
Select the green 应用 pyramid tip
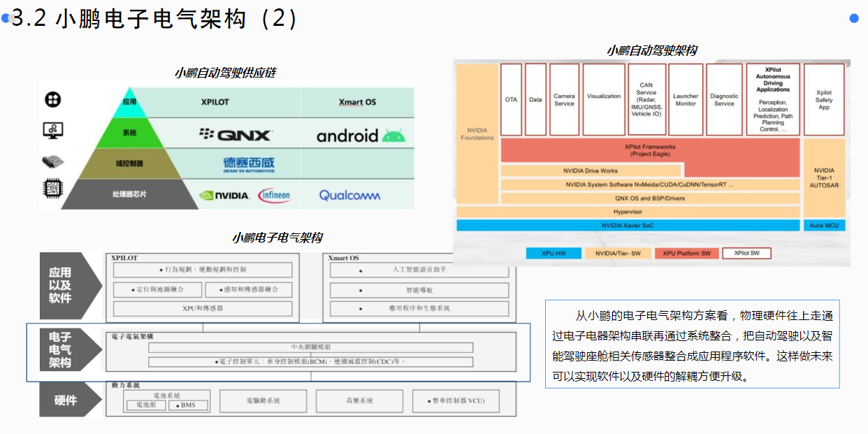129,102
